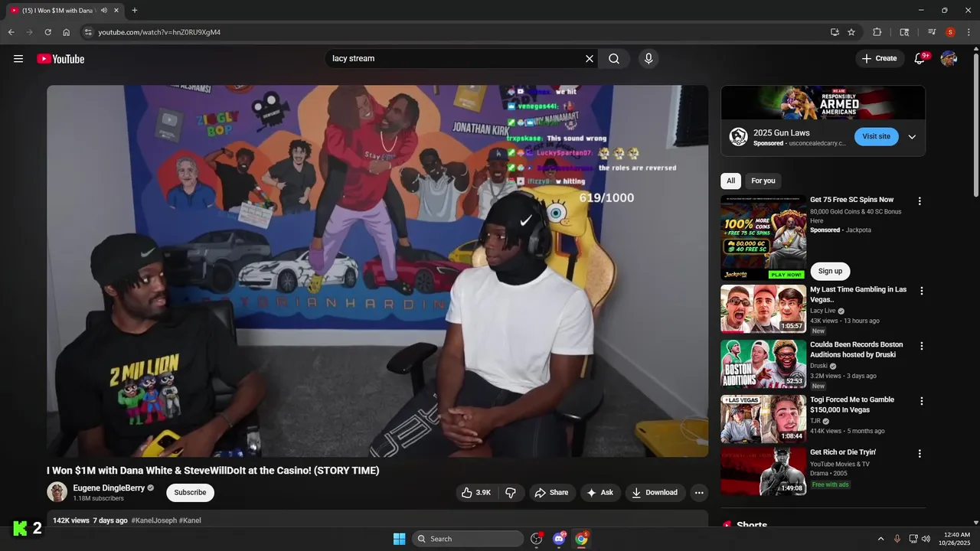Viewport: 980px width, 551px height.
Task: Click Windows taskbar Search box
Action: (x=468, y=539)
